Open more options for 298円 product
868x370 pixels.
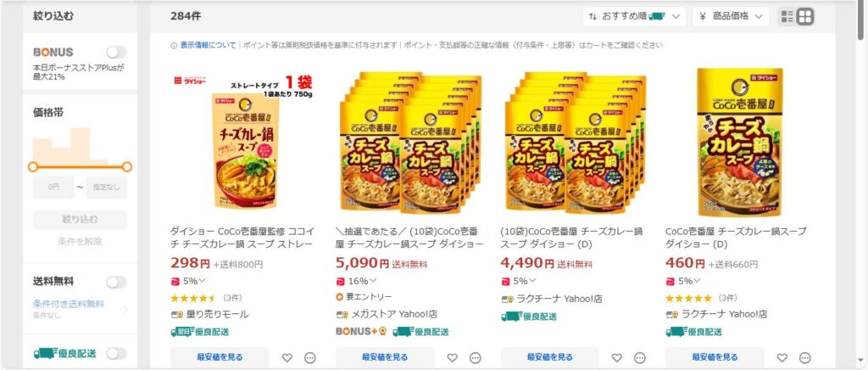pos(310,358)
